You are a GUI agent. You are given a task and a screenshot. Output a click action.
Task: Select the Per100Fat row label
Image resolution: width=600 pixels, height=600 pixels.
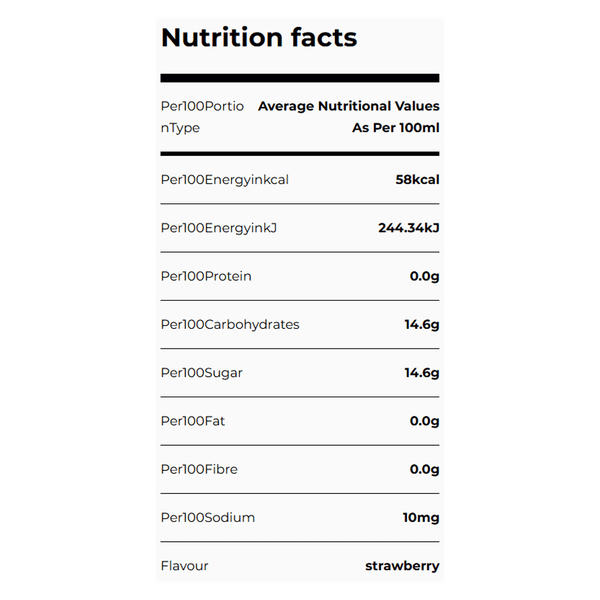point(193,421)
